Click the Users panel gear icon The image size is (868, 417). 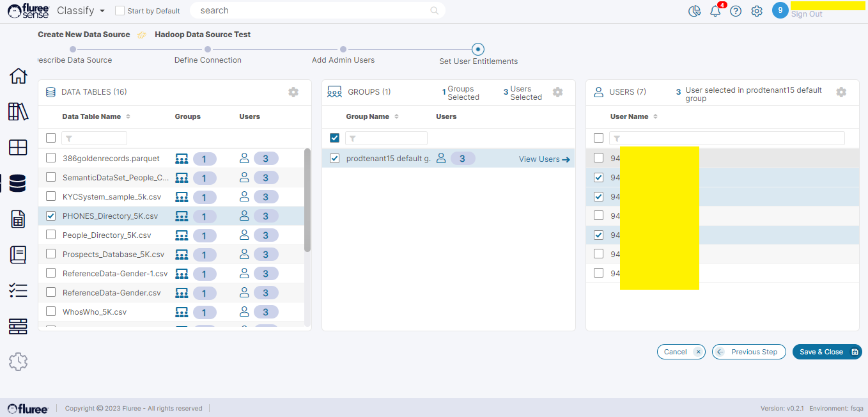coord(841,92)
